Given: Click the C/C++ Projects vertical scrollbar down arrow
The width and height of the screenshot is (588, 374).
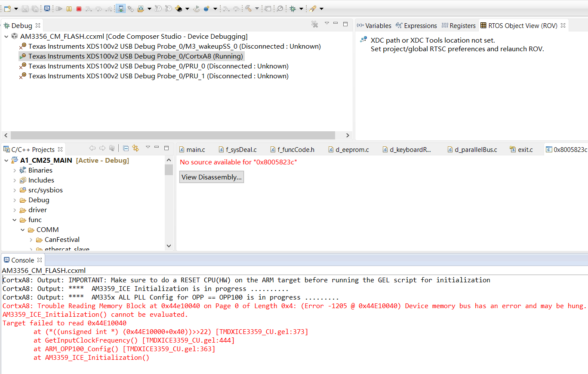Looking at the screenshot, I should pos(169,246).
